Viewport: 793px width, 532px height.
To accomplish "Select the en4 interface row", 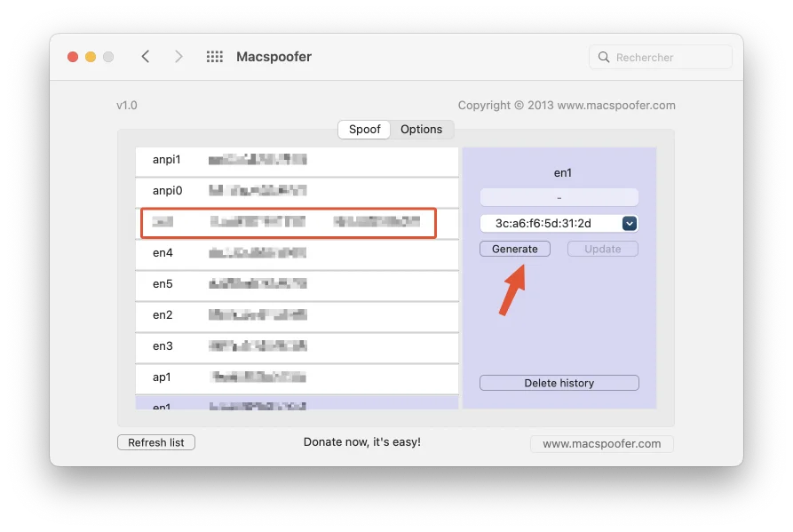I will coord(297,253).
